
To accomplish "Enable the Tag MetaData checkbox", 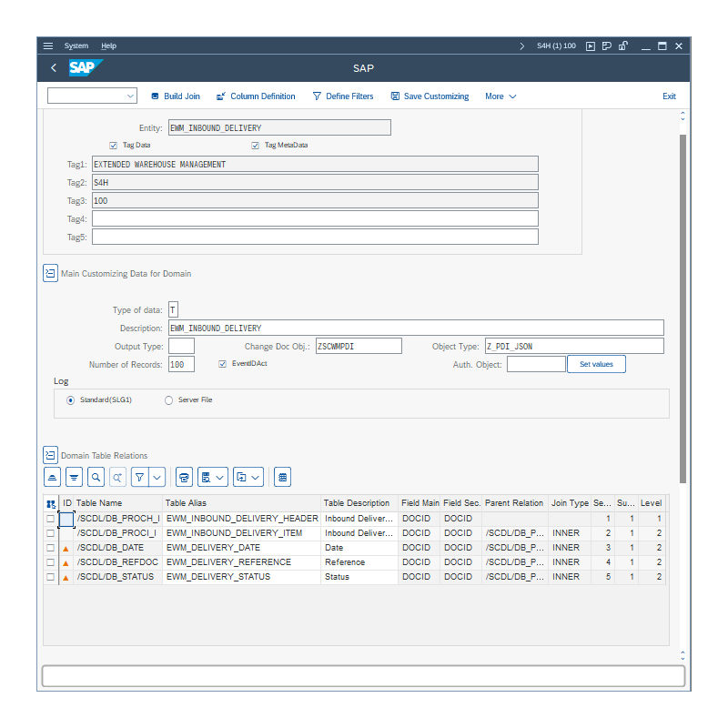I will click(255, 145).
